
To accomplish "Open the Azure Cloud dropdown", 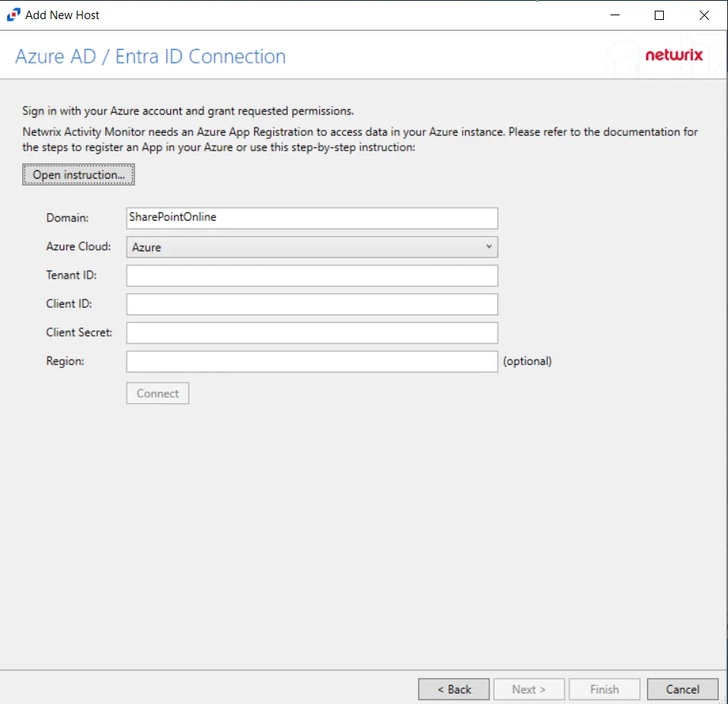I will pyautogui.click(x=312, y=247).
